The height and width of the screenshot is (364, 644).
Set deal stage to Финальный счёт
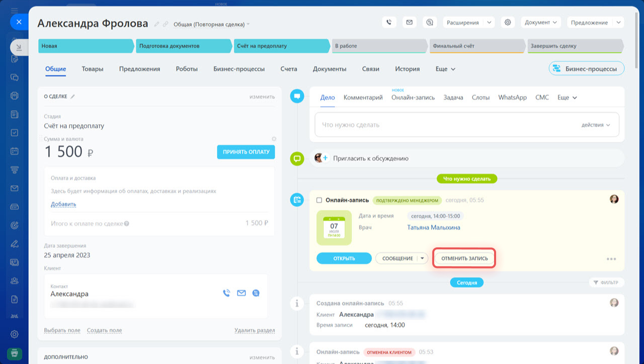coord(476,46)
